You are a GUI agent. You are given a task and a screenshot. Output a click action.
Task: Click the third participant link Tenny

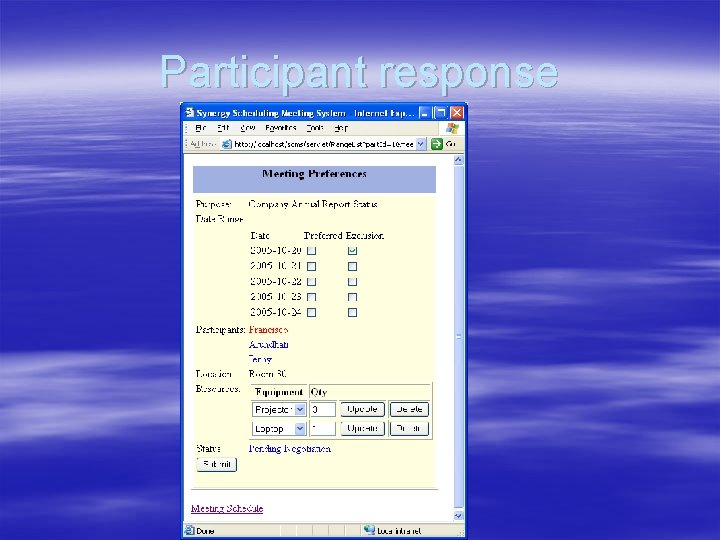pos(260,359)
